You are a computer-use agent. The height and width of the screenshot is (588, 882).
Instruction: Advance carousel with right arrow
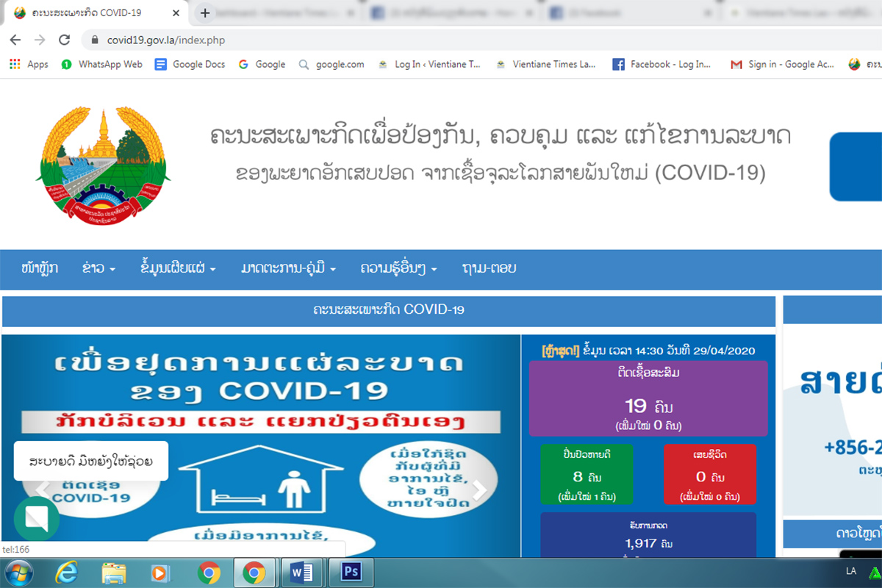(x=479, y=490)
